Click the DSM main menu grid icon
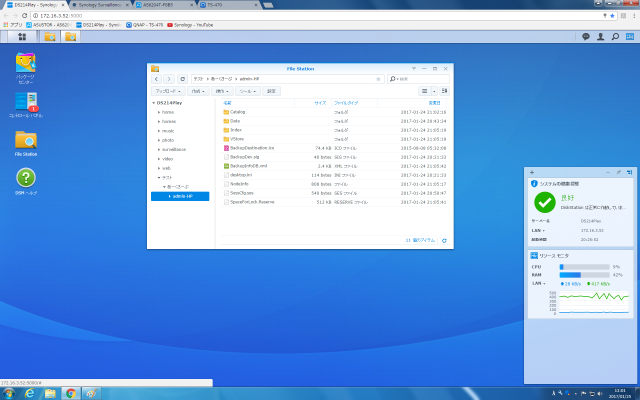The image size is (640, 400). pyautogui.click(x=21, y=37)
